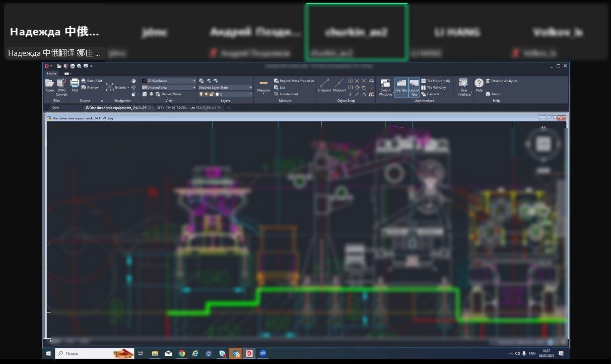Click the Layer Properties icon in Layers

pyautogui.click(x=201, y=81)
